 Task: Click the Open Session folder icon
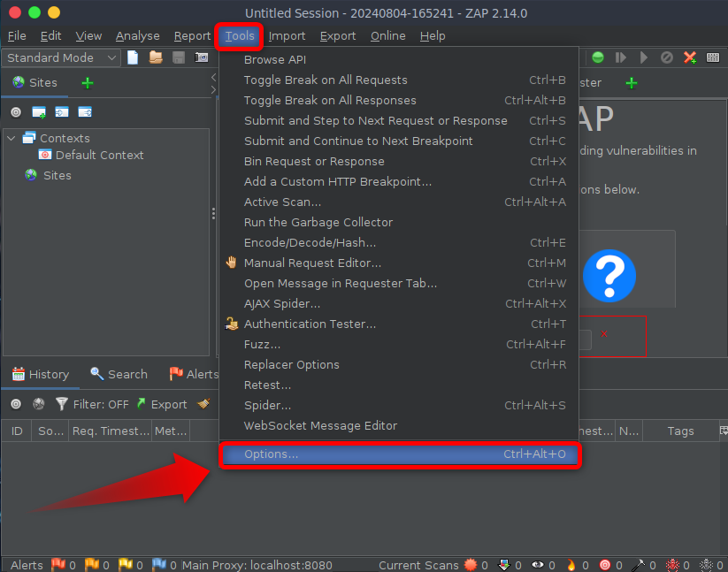click(x=156, y=57)
